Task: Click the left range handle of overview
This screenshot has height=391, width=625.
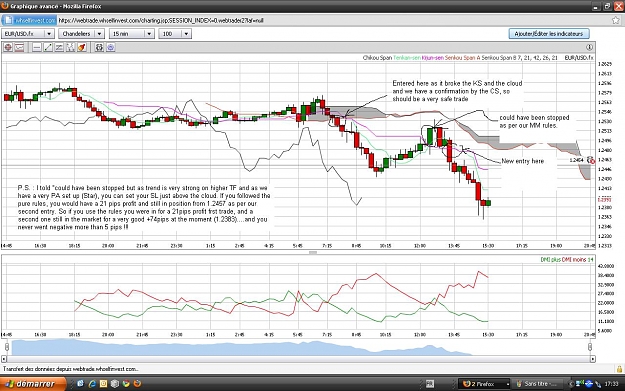Action: 7,347
